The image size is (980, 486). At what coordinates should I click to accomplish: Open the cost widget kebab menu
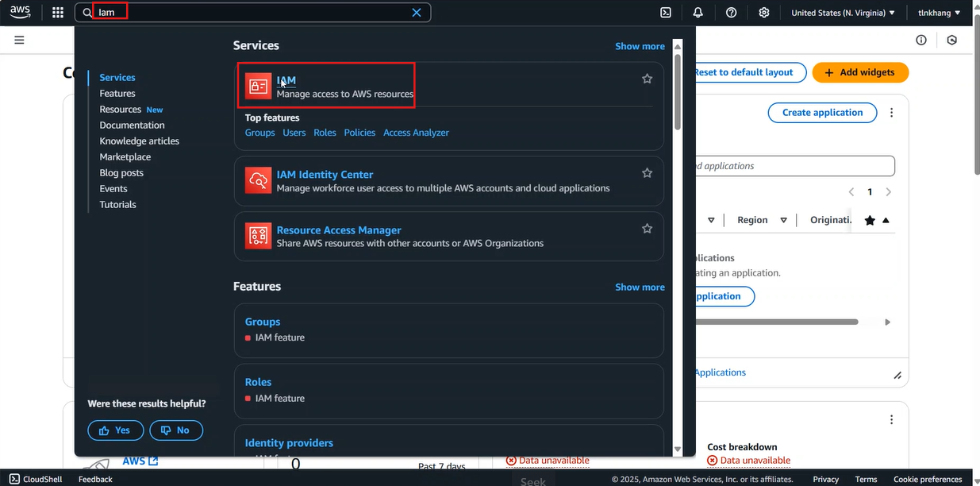pyautogui.click(x=892, y=419)
